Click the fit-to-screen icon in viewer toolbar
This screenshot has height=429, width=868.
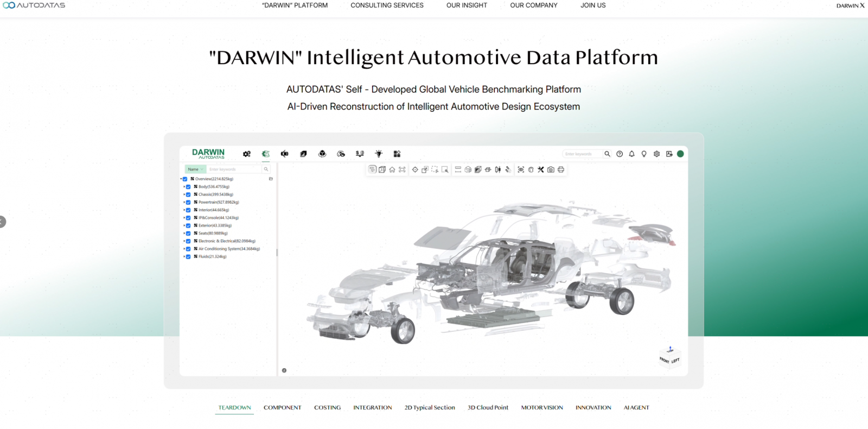click(x=402, y=170)
